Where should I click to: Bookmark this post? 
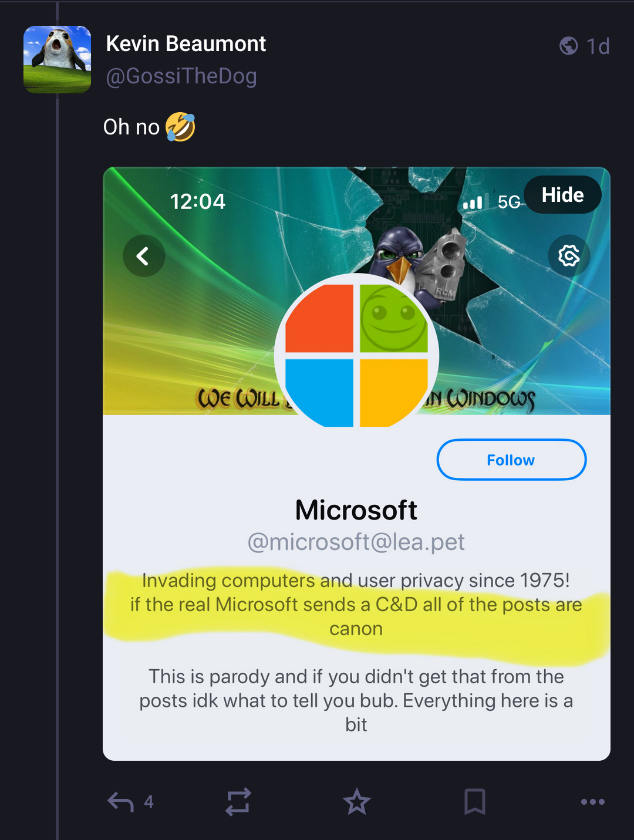[x=475, y=802]
